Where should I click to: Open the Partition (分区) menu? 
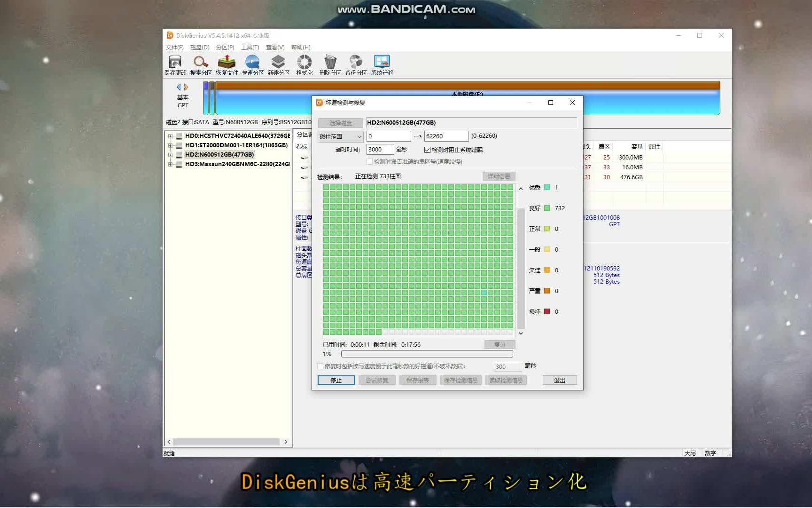(x=225, y=47)
